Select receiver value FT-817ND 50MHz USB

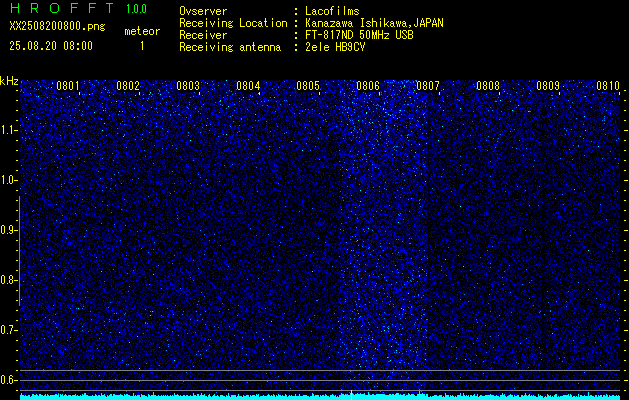[x=359, y=35]
